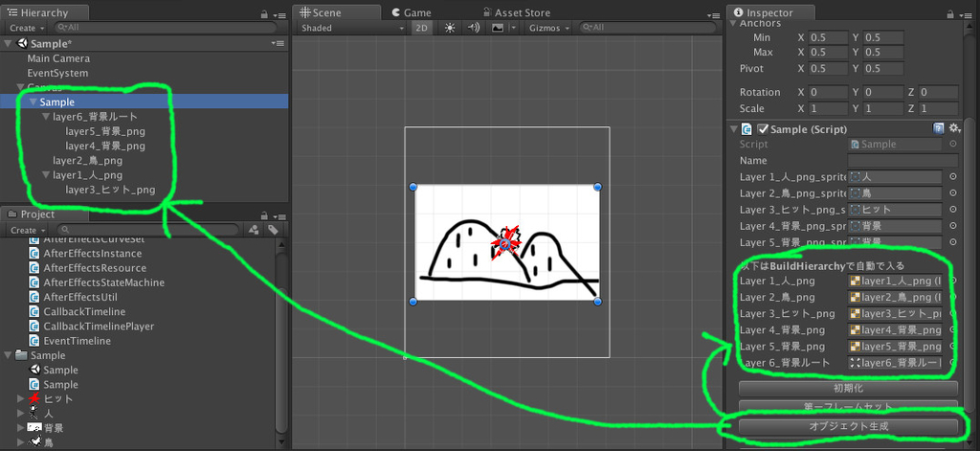Viewport: 980px width, 451px height.
Task: Expand the 背景 sprite asset
Action: pyautogui.click(x=21, y=428)
